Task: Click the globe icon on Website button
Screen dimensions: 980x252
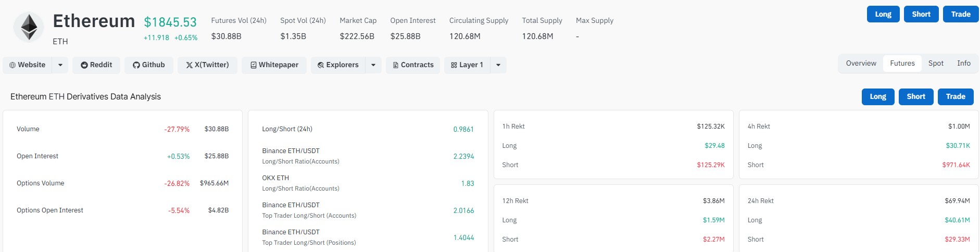Action: (12, 65)
